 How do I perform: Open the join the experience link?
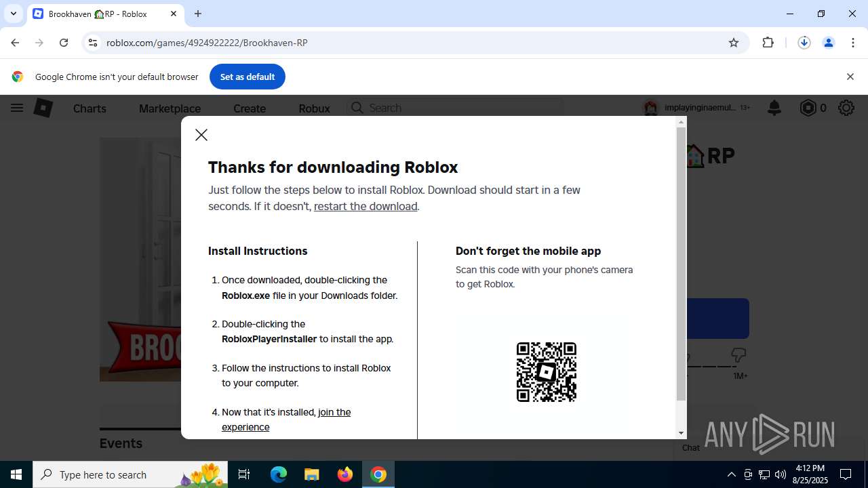point(286,420)
